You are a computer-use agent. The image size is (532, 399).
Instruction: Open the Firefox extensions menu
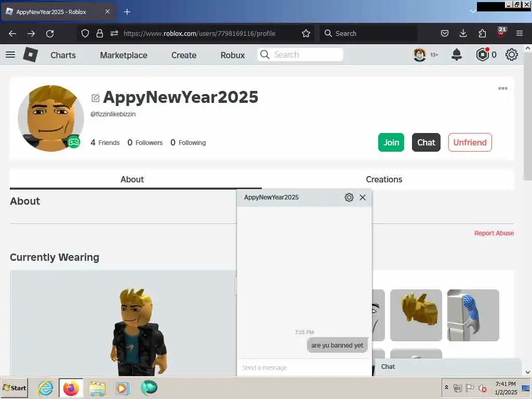tap(482, 33)
